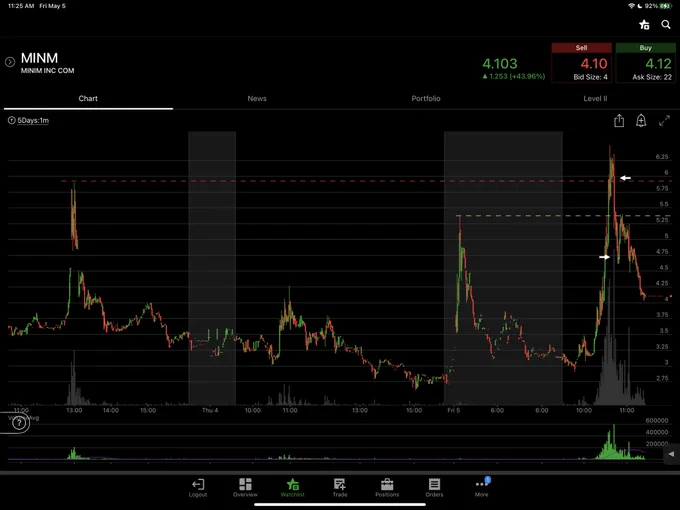The width and height of the screenshot is (680, 510).
Task: Open Overview in bottom bar
Action: (x=245, y=488)
